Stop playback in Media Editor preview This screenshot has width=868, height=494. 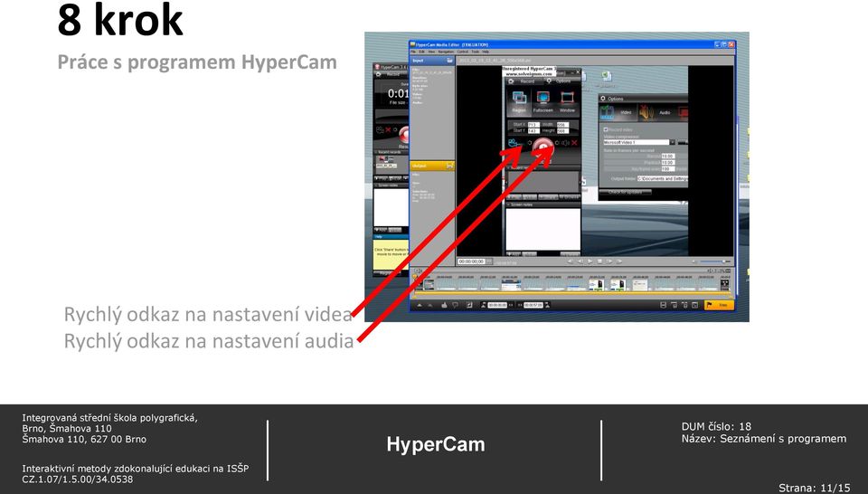[x=599, y=261]
